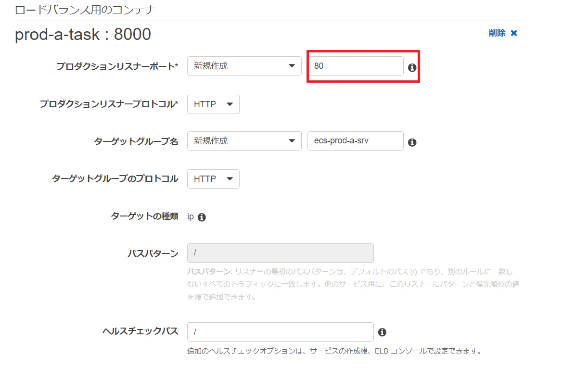Choose HTTP in the target group protocol combobox

tap(213, 178)
